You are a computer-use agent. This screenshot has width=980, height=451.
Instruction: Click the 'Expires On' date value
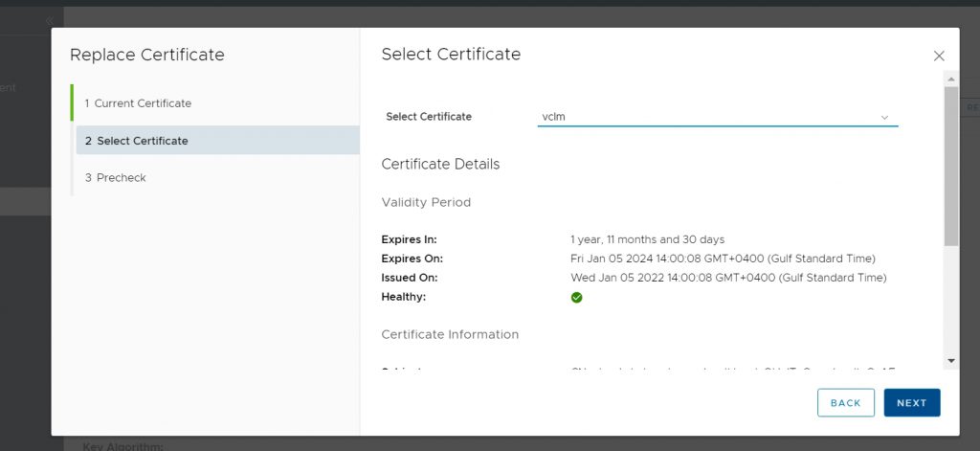click(723, 259)
